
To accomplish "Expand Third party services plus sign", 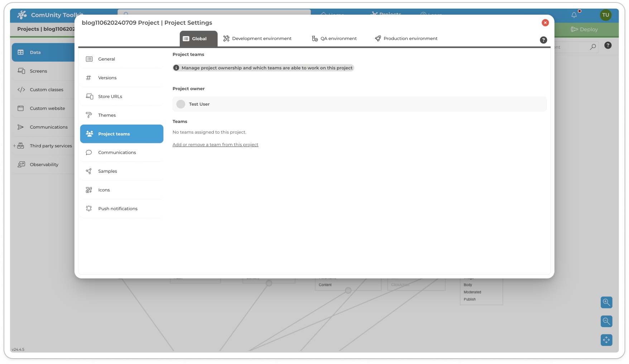I will 14,146.
